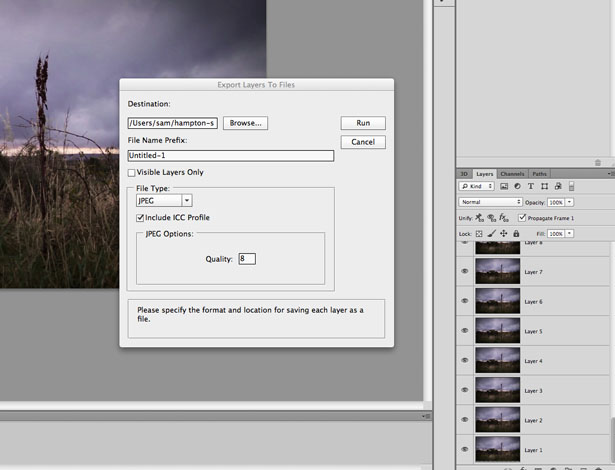Image resolution: width=615 pixels, height=470 pixels.
Task: Select the Layer 3 thumbnail
Action: pyautogui.click(x=498, y=390)
